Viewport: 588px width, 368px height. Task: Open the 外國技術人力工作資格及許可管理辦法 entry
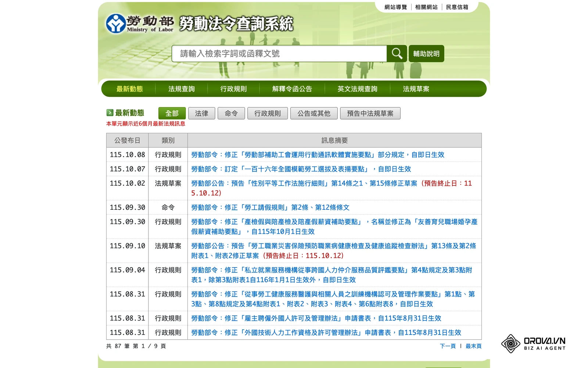coord(326,333)
